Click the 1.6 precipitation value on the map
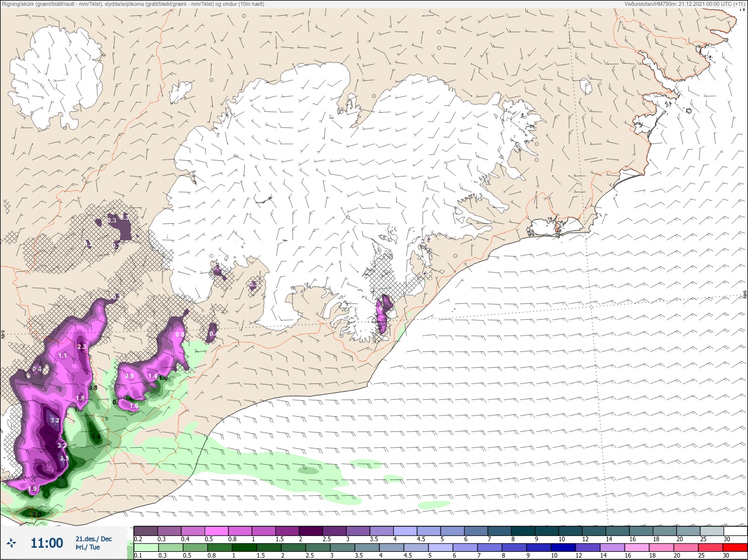This screenshot has width=748, height=560. coord(134,406)
